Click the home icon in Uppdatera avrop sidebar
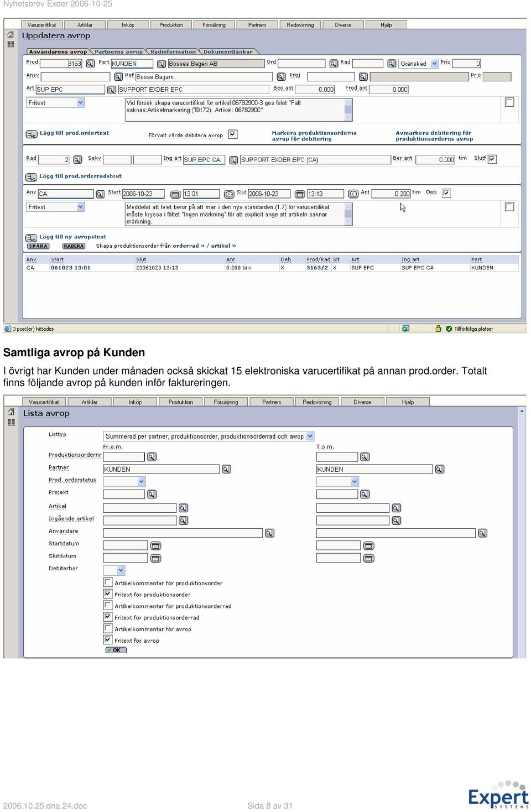 point(11,34)
